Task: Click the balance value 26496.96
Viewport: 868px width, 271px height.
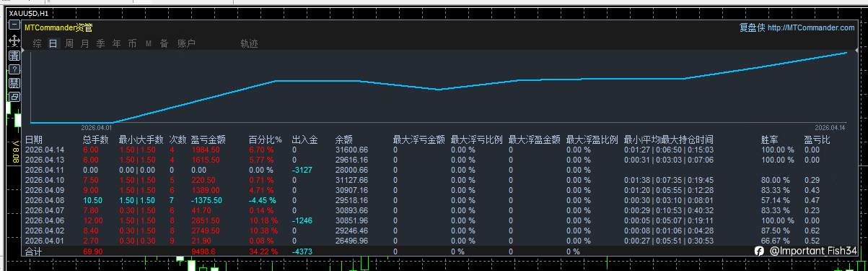Action: pyautogui.click(x=351, y=241)
